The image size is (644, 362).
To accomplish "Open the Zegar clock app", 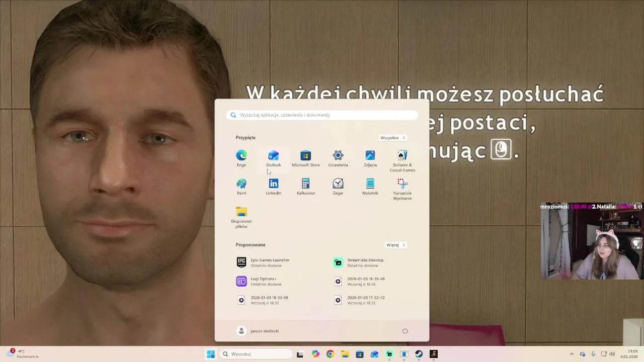I will point(338,187).
